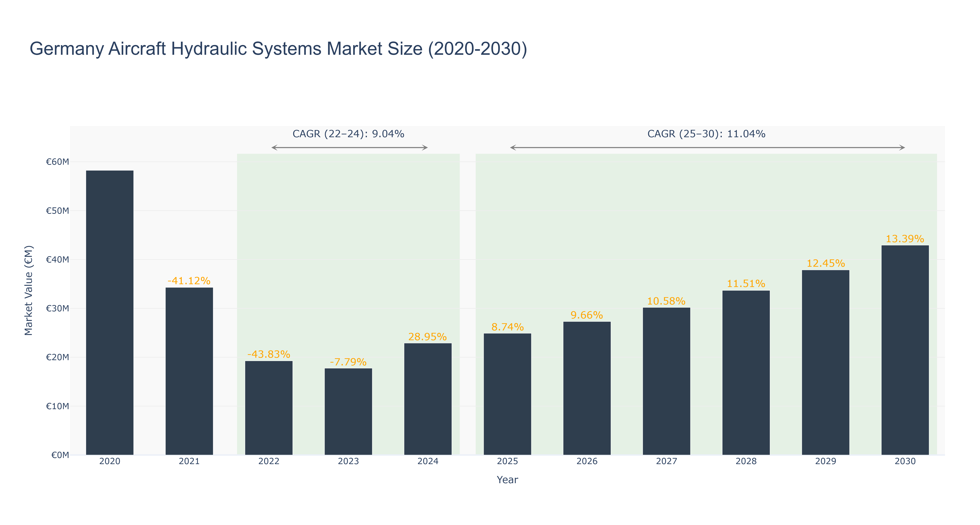This screenshot has width=980, height=525.
Task: Click the 10.58% growth label
Action: point(666,301)
